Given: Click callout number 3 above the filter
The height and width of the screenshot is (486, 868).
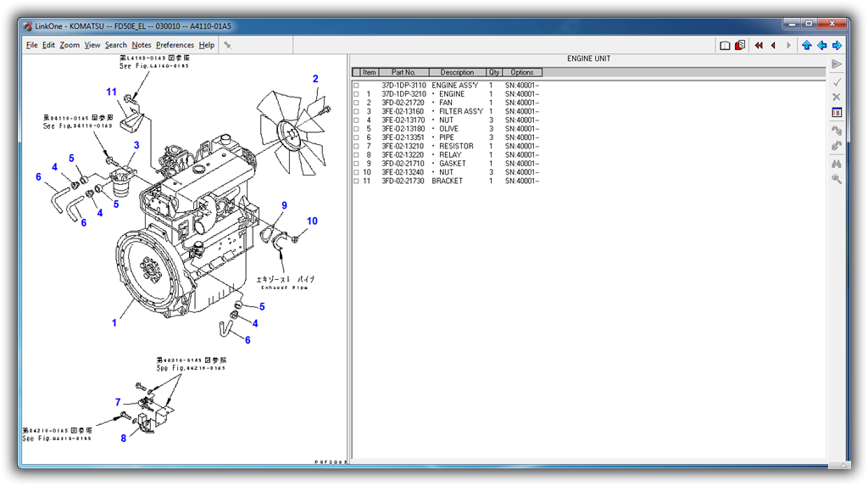Looking at the screenshot, I should [x=136, y=145].
